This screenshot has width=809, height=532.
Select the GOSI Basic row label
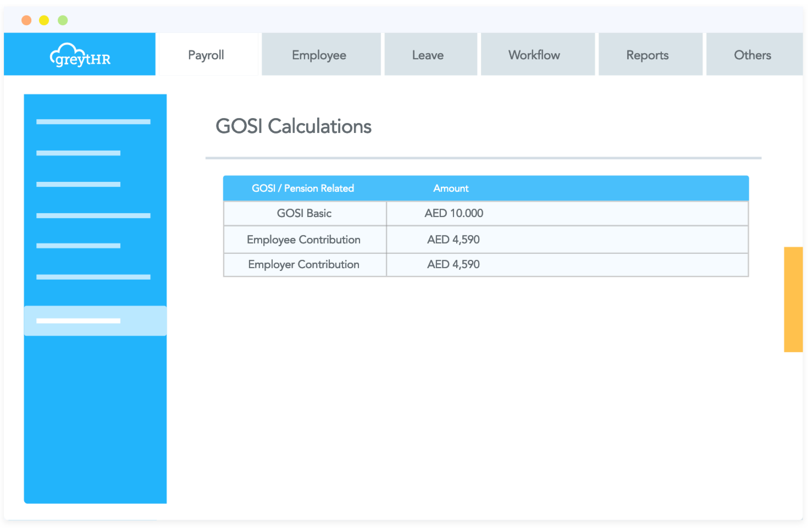(x=304, y=213)
